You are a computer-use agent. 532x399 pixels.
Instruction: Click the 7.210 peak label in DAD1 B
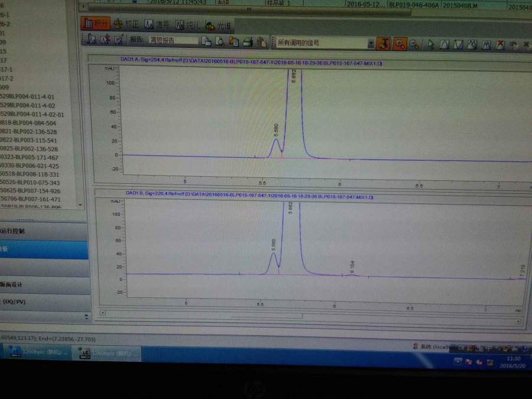coord(523,271)
